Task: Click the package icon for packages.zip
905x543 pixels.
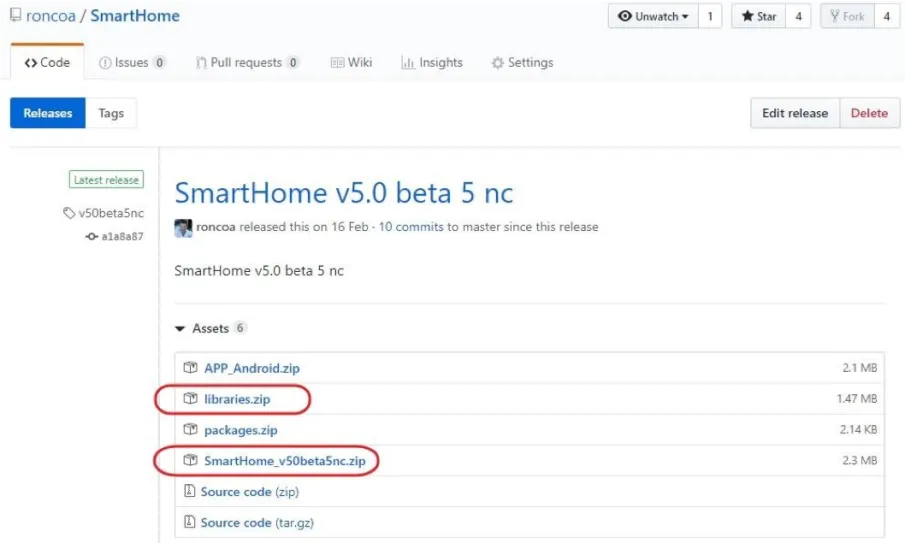Action: point(190,429)
